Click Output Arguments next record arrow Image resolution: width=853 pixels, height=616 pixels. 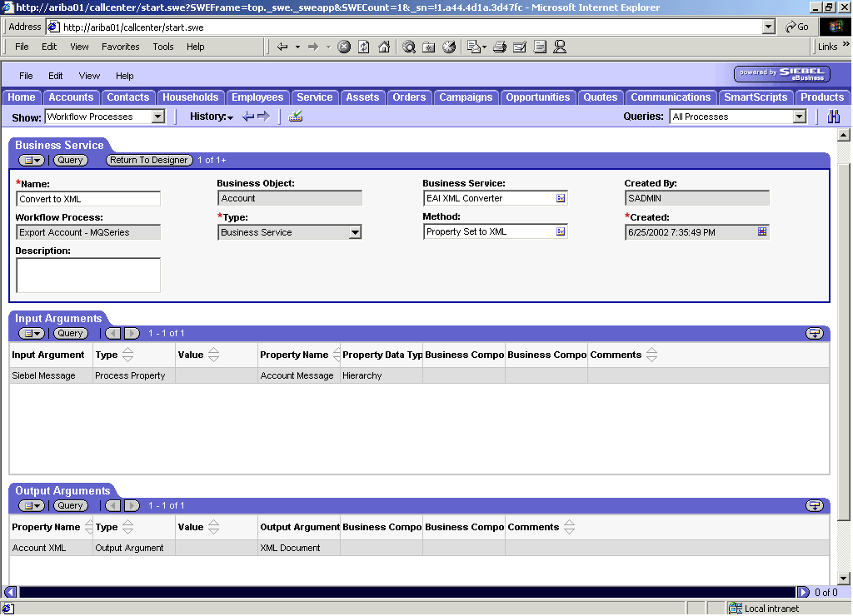132,505
